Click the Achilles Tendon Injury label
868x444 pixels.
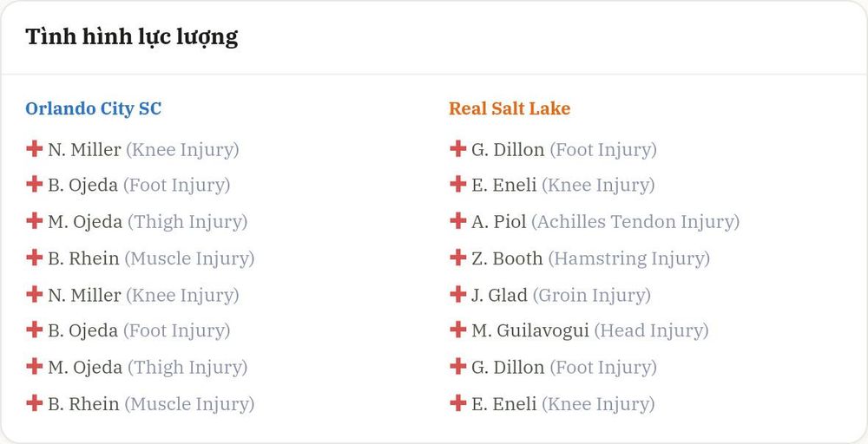tap(635, 222)
